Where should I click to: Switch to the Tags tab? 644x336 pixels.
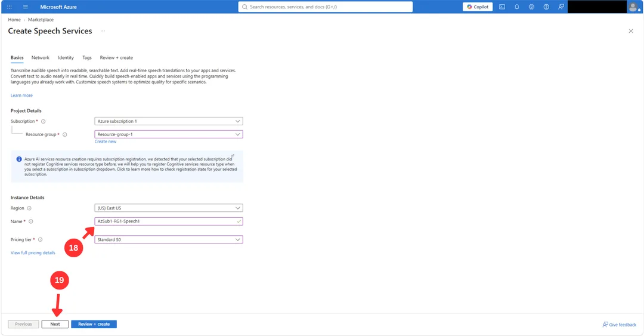click(87, 57)
